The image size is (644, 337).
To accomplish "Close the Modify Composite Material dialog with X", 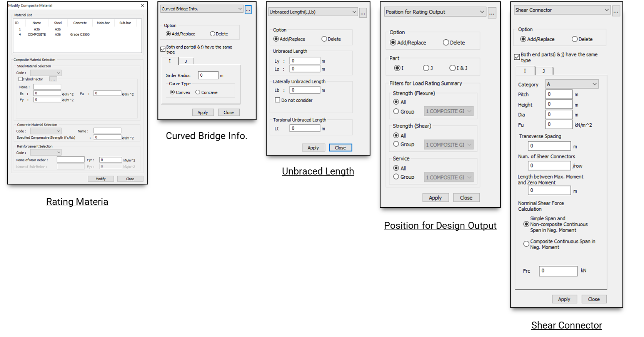I will point(142,6).
